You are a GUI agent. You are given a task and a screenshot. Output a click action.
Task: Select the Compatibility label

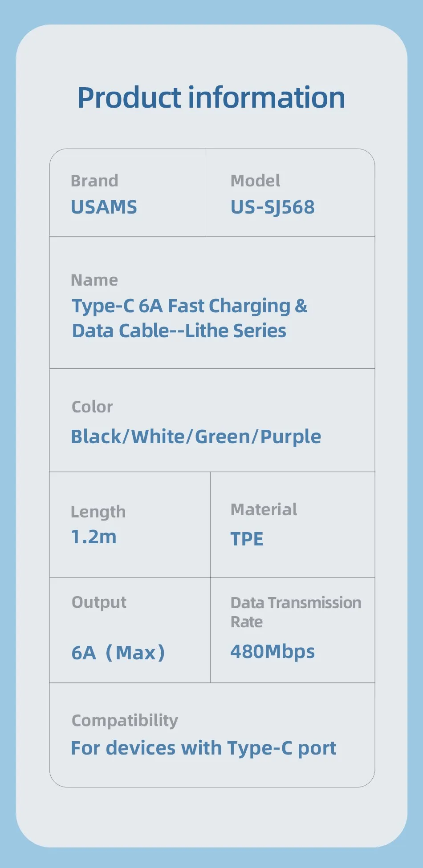(125, 721)
